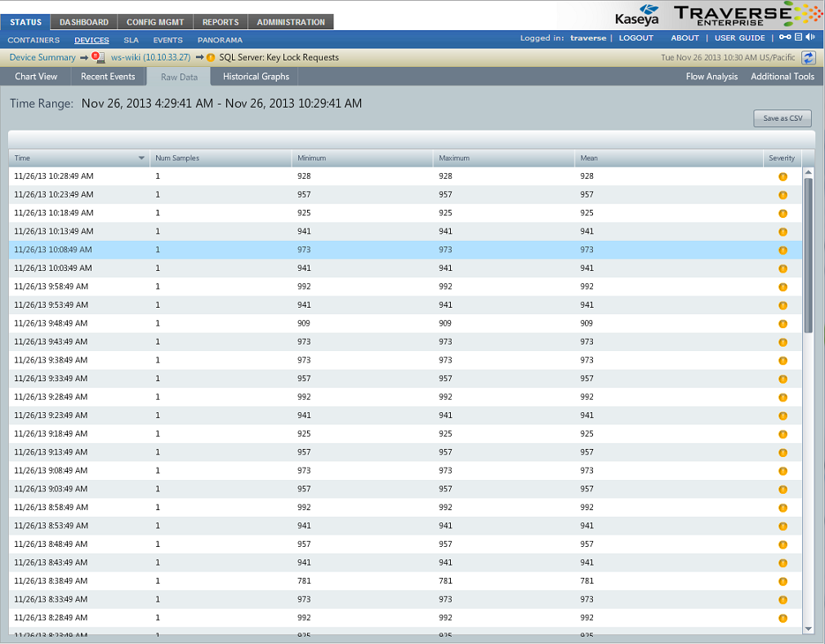Open the Flow Analysis menu
825x644 pixels.
pyautogui.click(x=711, y=77)
